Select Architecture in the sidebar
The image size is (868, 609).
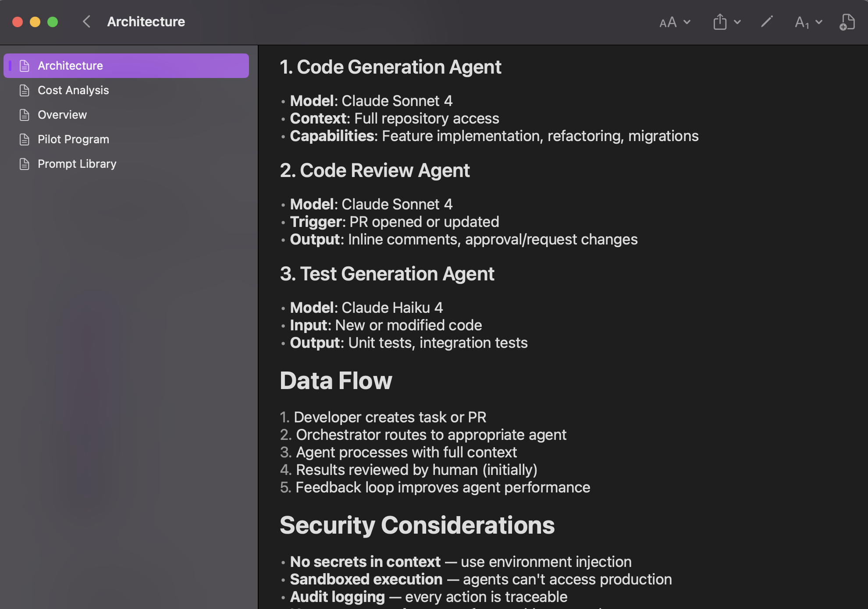(x=70, y=66)
